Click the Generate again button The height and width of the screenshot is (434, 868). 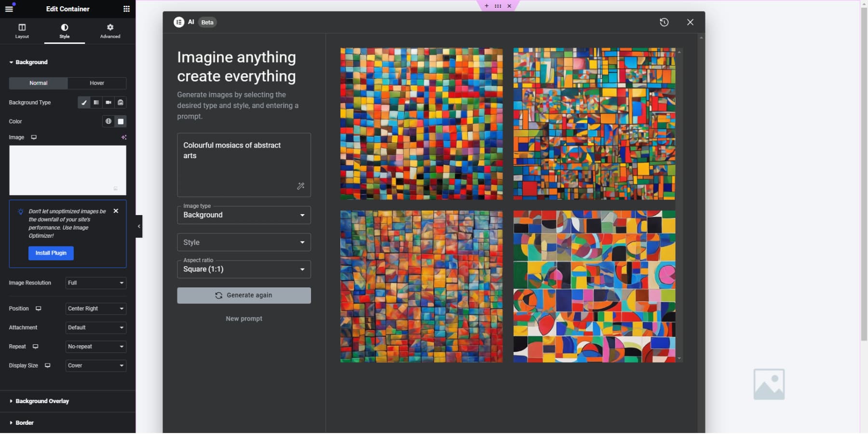click(x=244, y=296)
